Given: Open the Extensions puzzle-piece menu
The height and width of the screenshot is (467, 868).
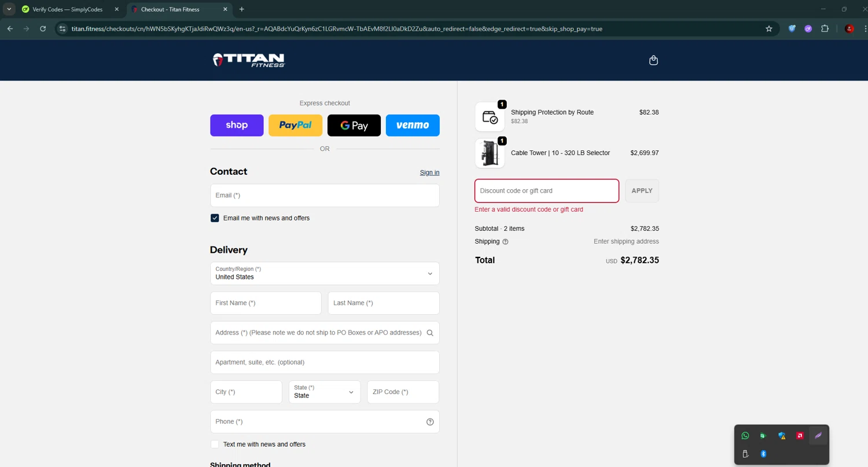Looking at the screenshot, I should [x=825, y=28].
